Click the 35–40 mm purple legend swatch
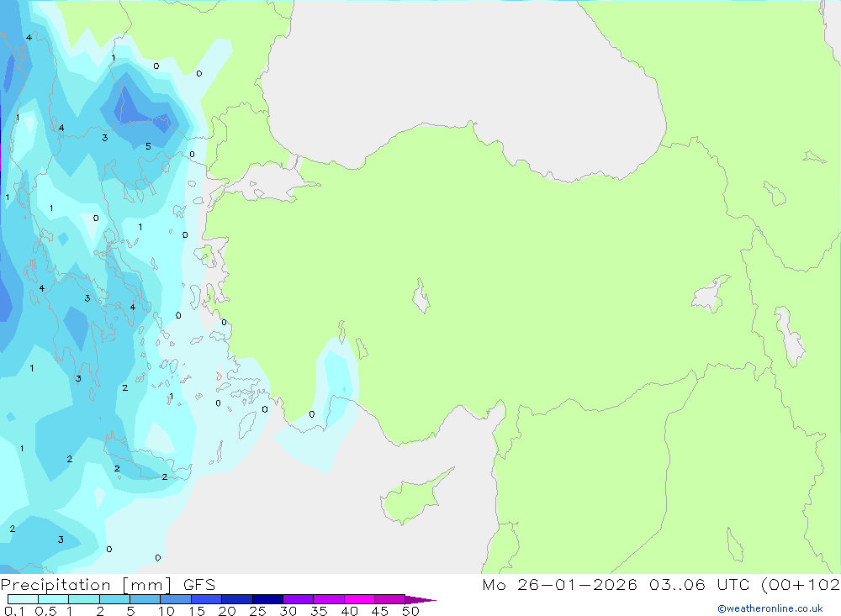The width and height of the screenshot is (841, 616). coord(329,599)
